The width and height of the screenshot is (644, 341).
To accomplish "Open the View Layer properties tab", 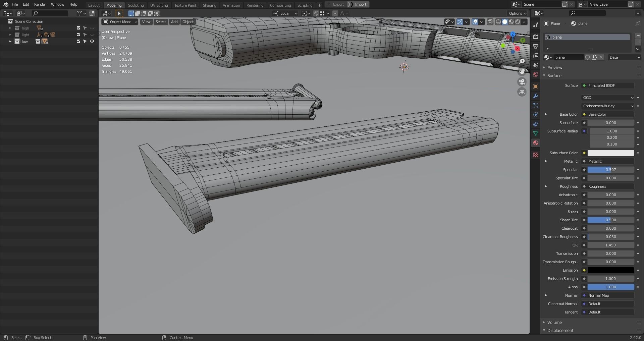I will [x=536, y=55].
